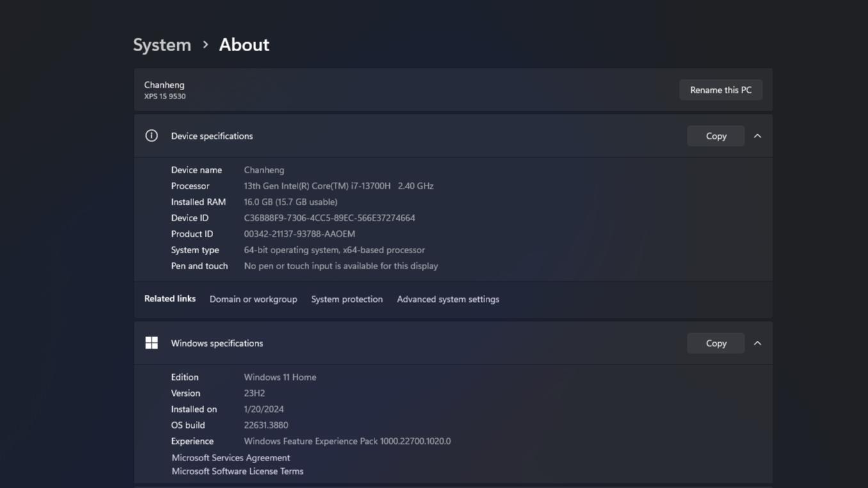This screenshot has height=488, width=868.
Task: Open Microsoft Services Agreement link
Action: tap(230, 457)
